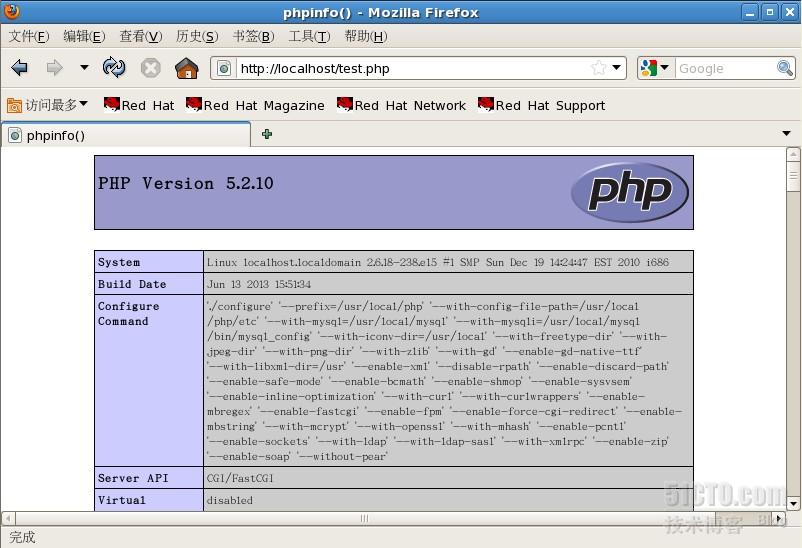Click the search magnifier icon
Viewport: 802px width, 548px height.
point(785,68)
